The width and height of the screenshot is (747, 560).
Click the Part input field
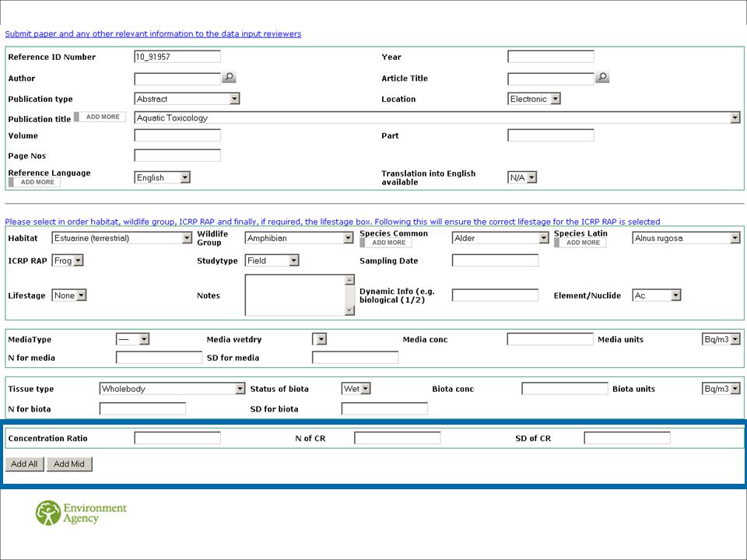[551, 135]
